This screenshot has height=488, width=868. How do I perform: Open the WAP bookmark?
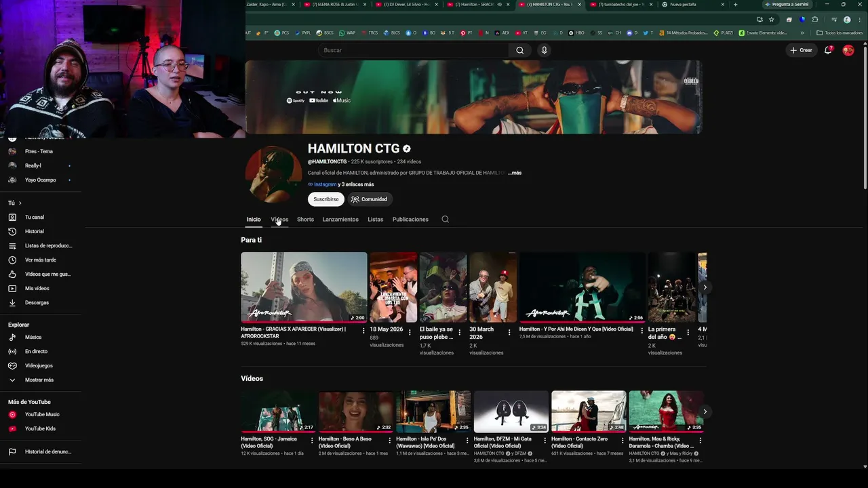tap(347, 33)
